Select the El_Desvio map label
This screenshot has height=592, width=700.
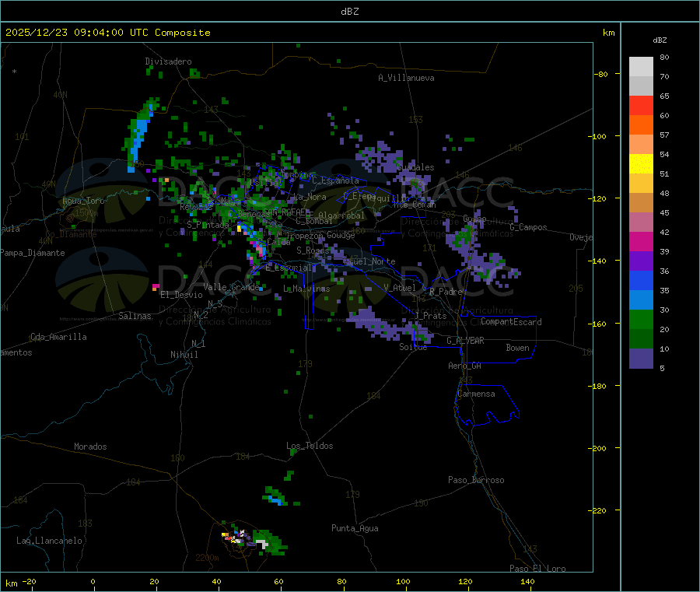click(181, 295)
